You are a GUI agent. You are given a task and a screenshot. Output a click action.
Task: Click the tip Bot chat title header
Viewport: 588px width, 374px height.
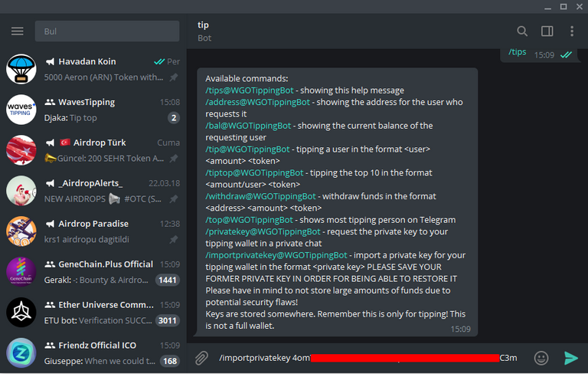[204, 31]
